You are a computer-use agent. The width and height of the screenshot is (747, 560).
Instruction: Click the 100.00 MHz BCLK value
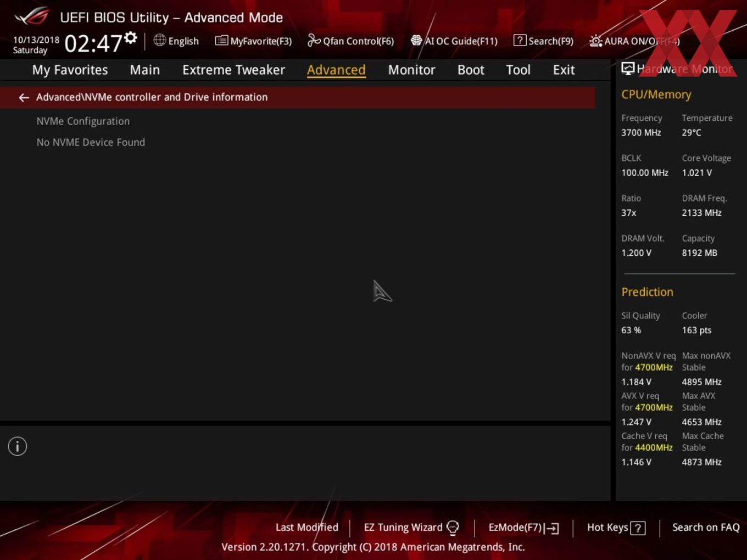pyautogui.click(x=645, y=172)
